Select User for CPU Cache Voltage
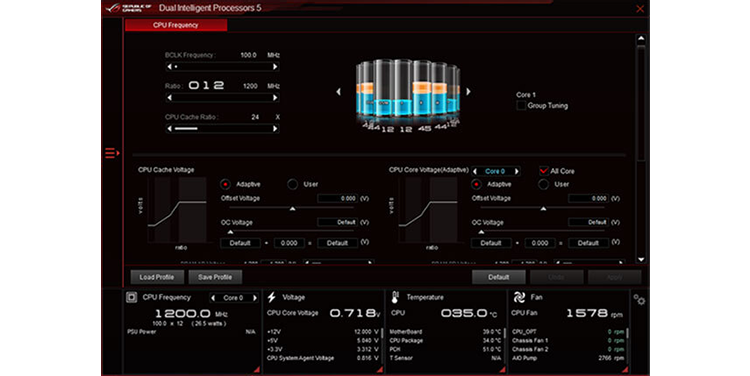This screenshot has width=750, height=376. coord(293,184)
